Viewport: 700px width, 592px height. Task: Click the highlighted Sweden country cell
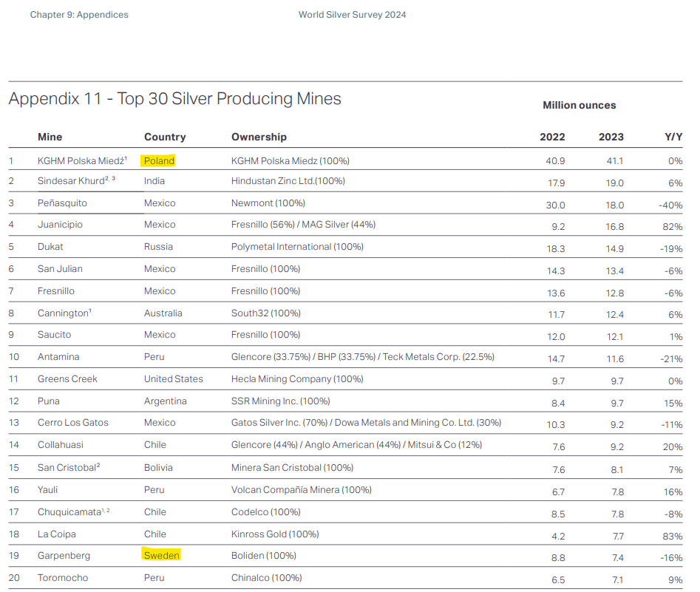161,555
